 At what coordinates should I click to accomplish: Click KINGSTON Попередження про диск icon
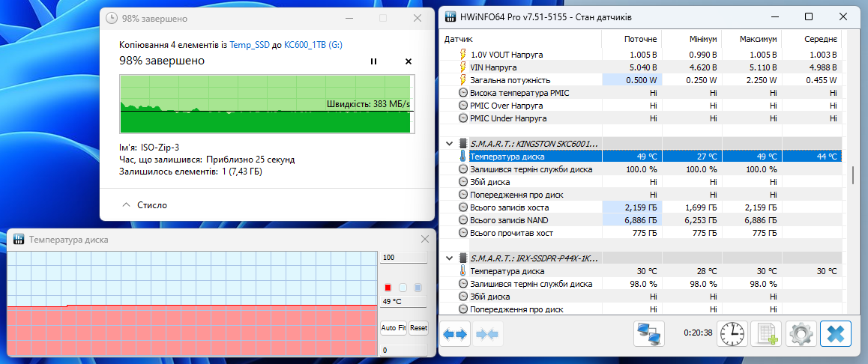462,194
